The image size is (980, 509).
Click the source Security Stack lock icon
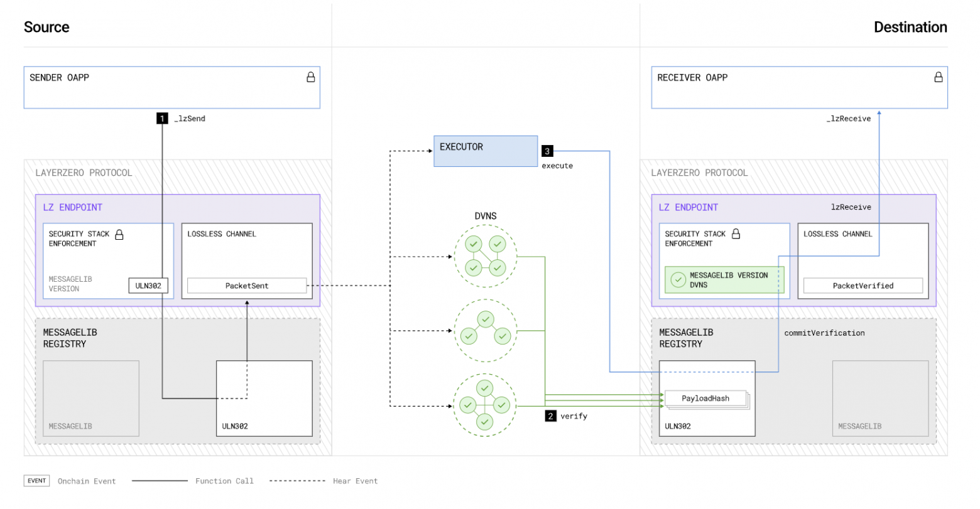coord(119,234)
